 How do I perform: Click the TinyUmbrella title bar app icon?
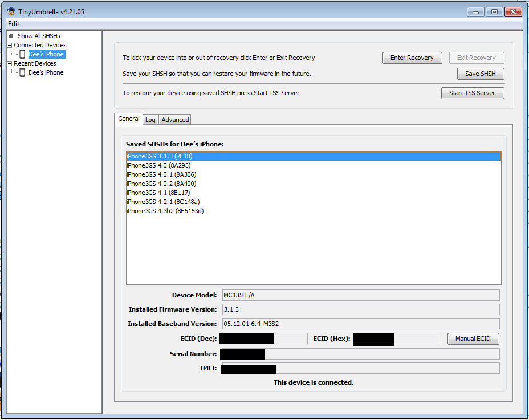(x=11, y=11)
